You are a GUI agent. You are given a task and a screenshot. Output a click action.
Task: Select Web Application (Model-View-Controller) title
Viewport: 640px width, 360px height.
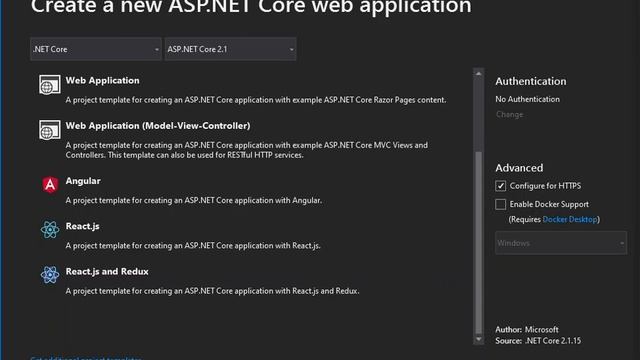click(x=158, y=126)
